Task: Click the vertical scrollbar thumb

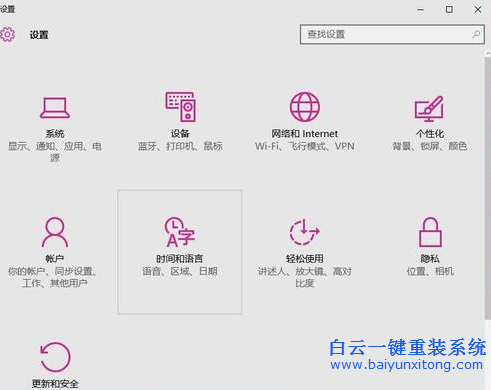Action: 488,188
